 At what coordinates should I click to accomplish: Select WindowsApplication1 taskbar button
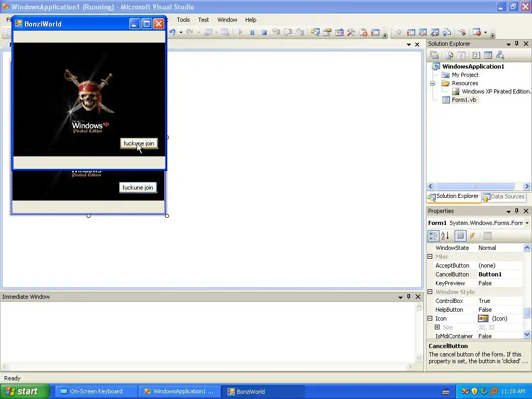pos(179,391)
